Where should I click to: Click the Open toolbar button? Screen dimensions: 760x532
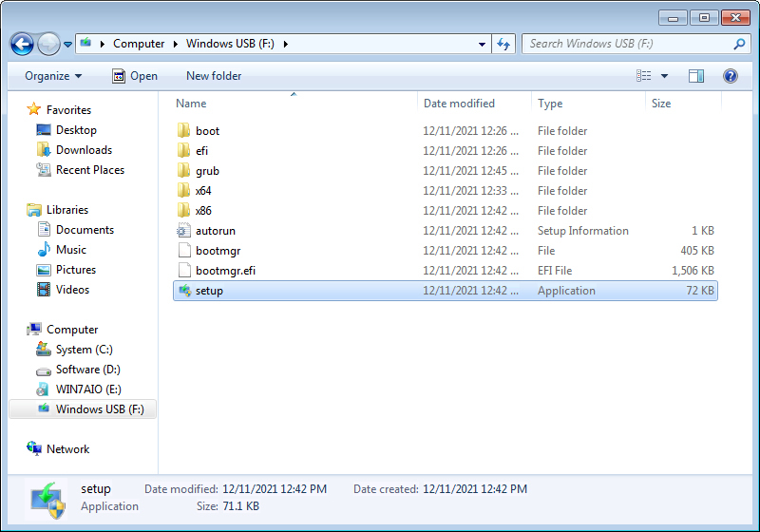coord(135,76)
